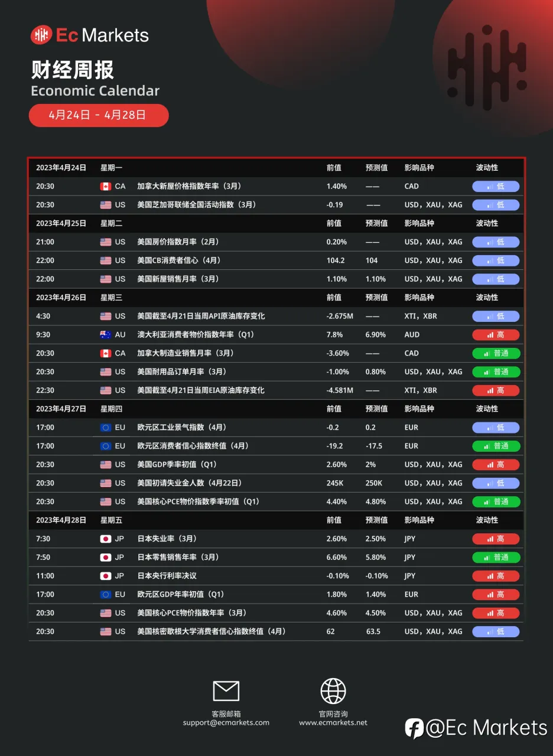Select the 4月24日 - 4月28日 date pill
Image resolution: width=553 pixels, height=756 pixels.
99,115
